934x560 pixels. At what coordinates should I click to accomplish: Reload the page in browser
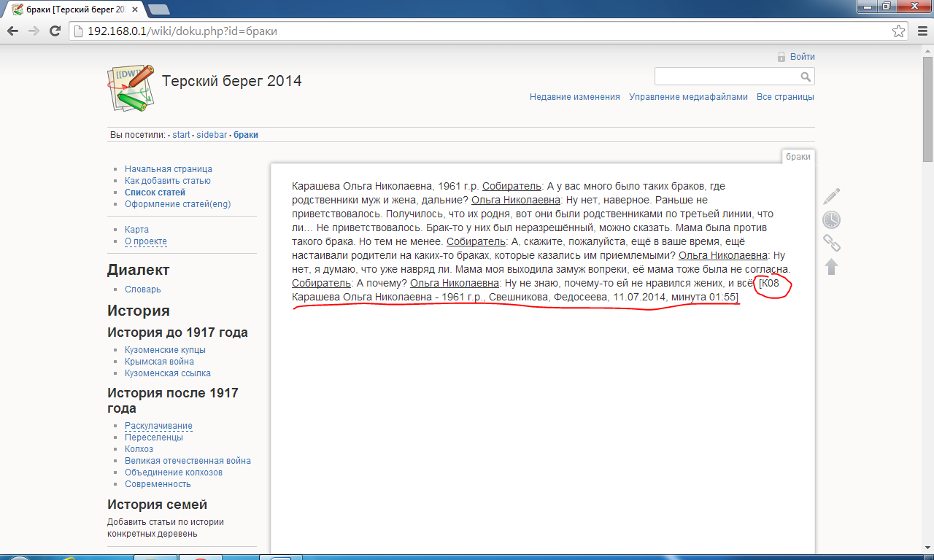(x=55, y=31)
